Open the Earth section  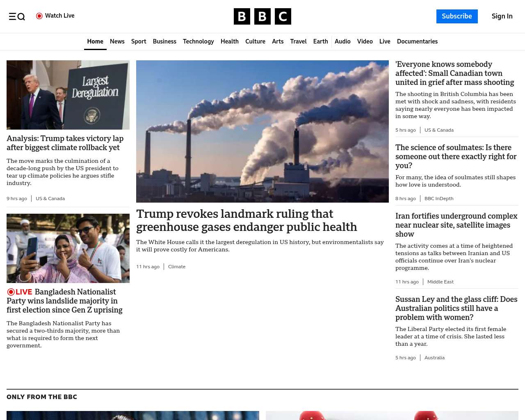pos(320,41)
